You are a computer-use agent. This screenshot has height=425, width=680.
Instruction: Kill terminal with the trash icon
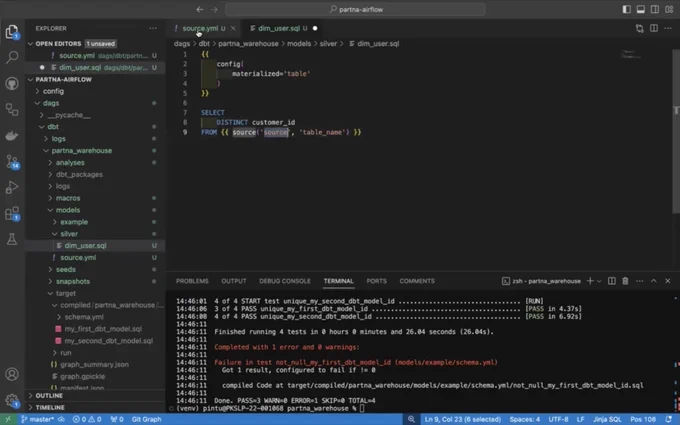625,281
